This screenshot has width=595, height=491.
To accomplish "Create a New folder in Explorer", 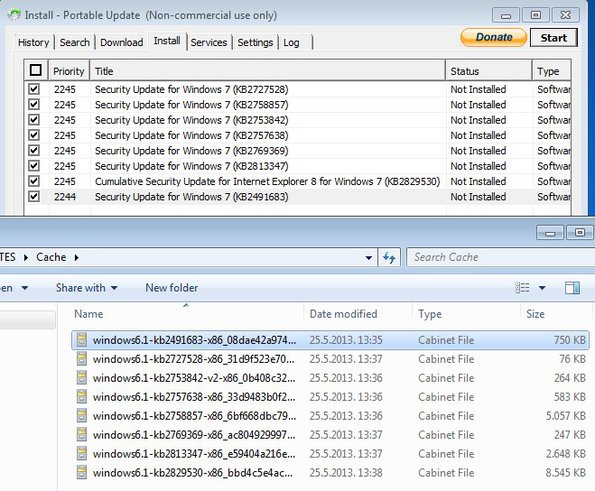I will 172,288.
